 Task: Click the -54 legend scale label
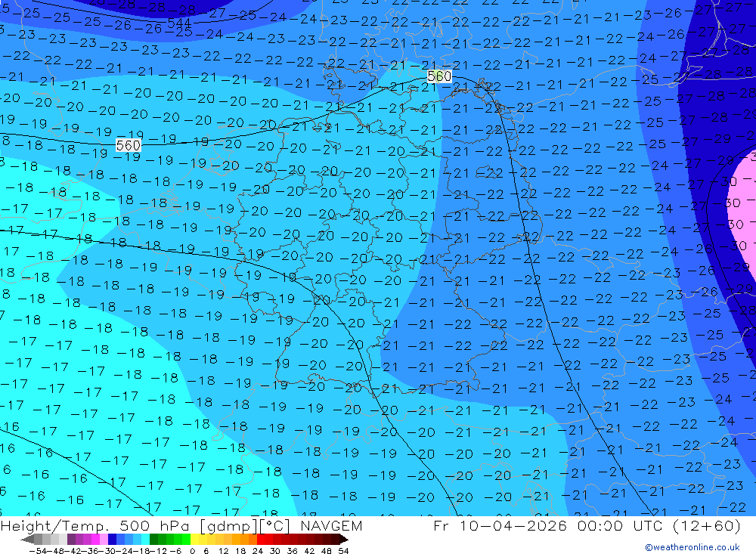[39, 551]
